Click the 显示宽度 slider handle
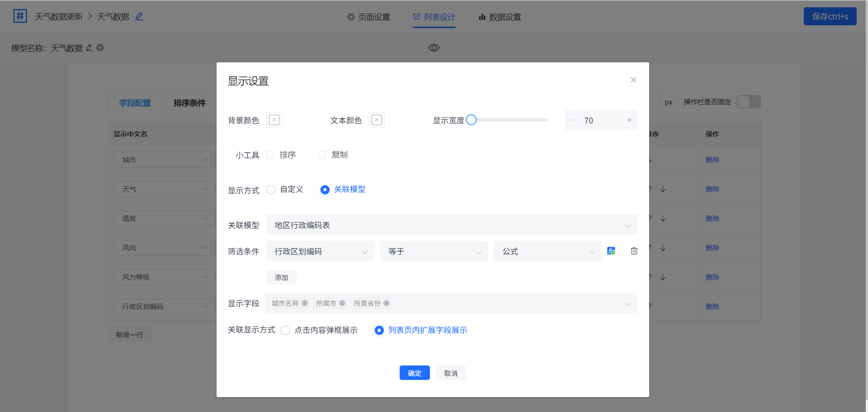This screenshot has height=412, width=868. (471, 120)
